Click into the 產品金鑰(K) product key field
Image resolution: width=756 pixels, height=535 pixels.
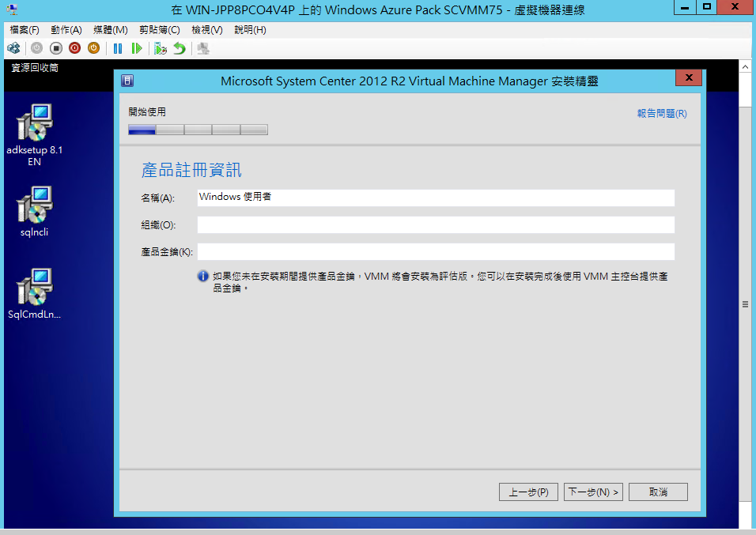[436, 251]
